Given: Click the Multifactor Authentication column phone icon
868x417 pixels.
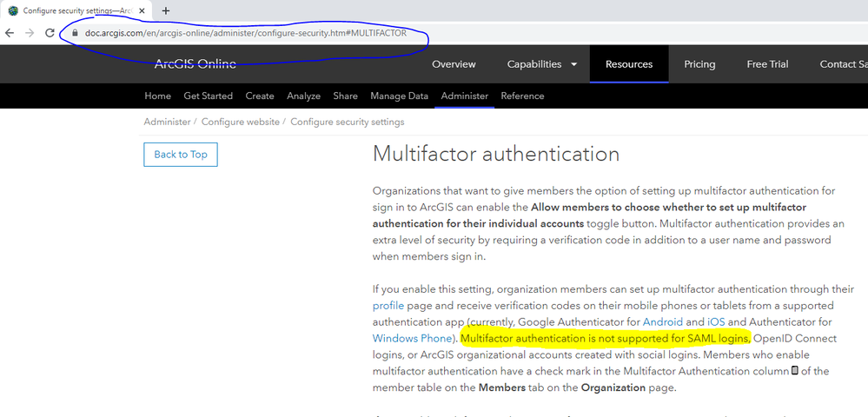Looking at the screenshot, I should tap(794, 370).
